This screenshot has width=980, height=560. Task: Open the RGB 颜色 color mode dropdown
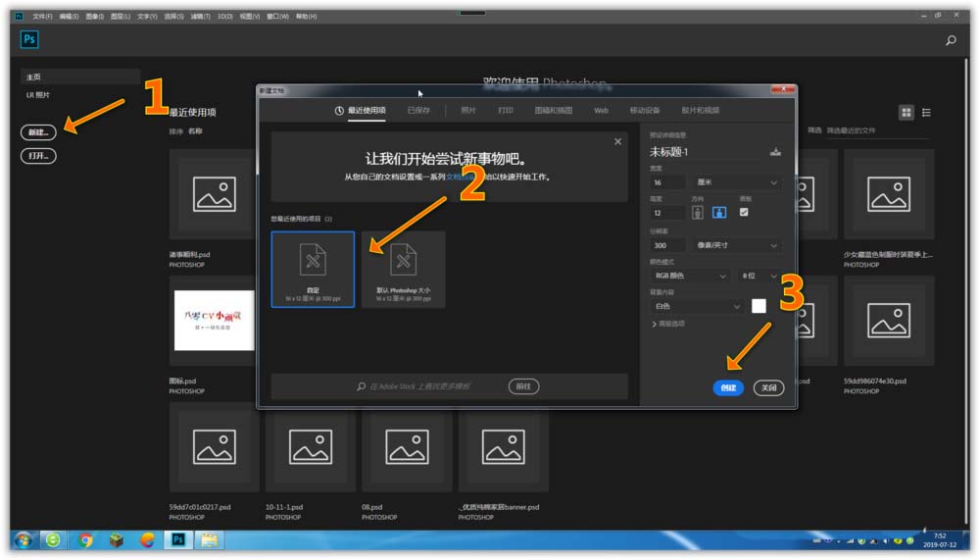[690, 276]
